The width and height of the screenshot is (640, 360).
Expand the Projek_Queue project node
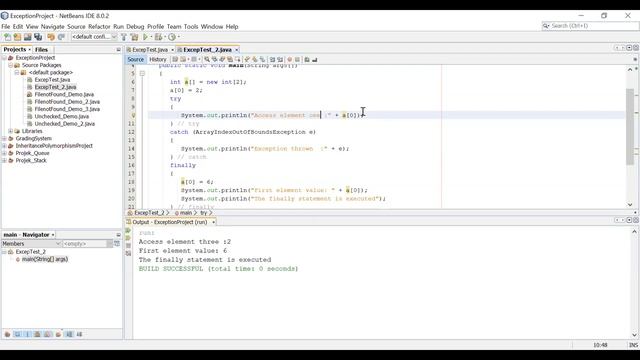point(4,153)
